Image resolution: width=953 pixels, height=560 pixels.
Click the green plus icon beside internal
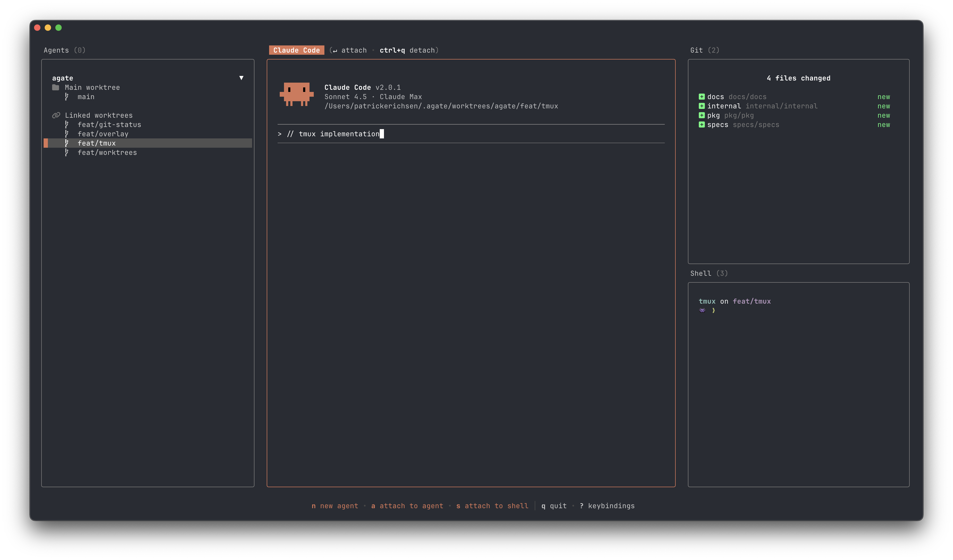701,106
